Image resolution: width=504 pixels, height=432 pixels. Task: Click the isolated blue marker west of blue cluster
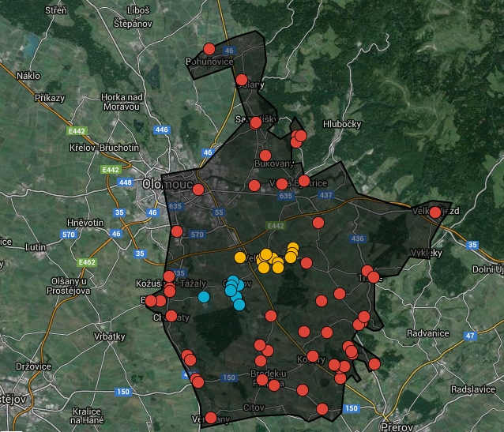[205, 297]
